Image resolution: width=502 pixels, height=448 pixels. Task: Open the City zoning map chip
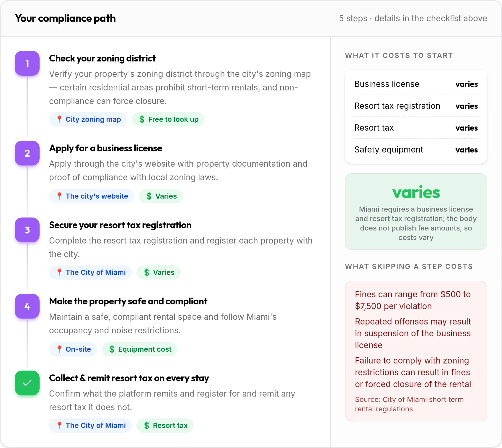click(88, 119)
